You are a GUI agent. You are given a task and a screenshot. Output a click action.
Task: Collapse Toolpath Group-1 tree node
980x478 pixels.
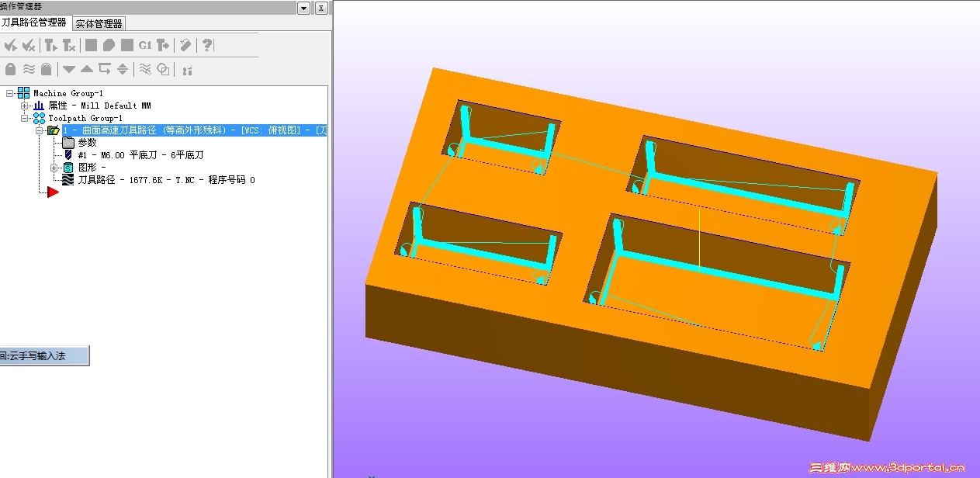coord(25,118)
